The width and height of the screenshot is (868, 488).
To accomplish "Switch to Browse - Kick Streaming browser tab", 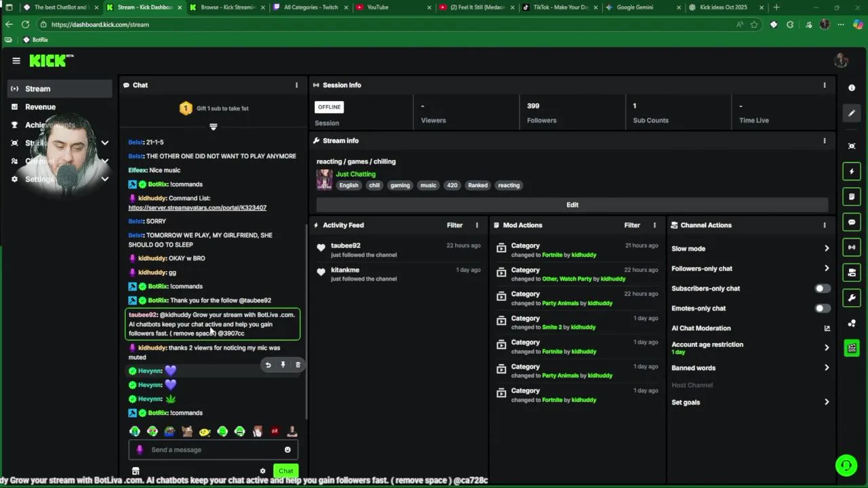I will [228, 7].
